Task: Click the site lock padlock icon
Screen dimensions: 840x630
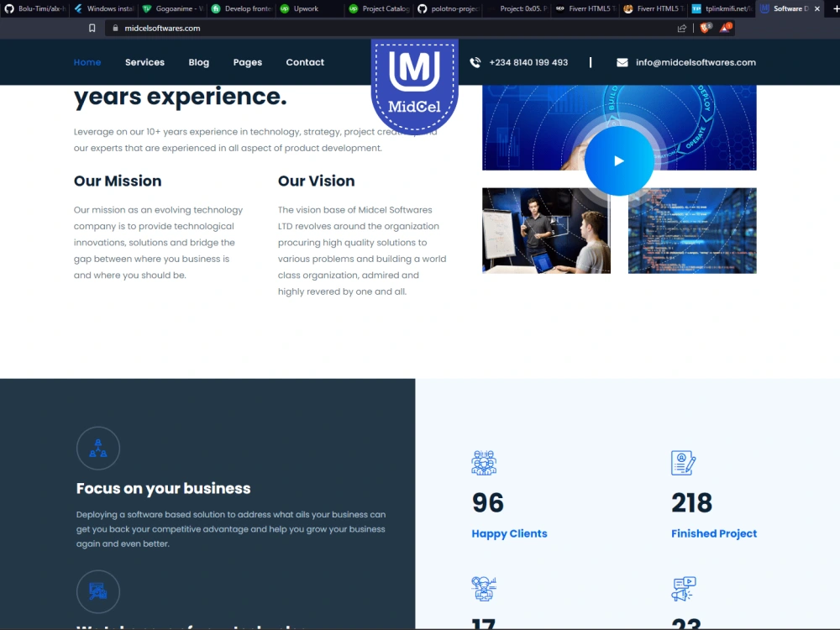Action: point(115,28)
